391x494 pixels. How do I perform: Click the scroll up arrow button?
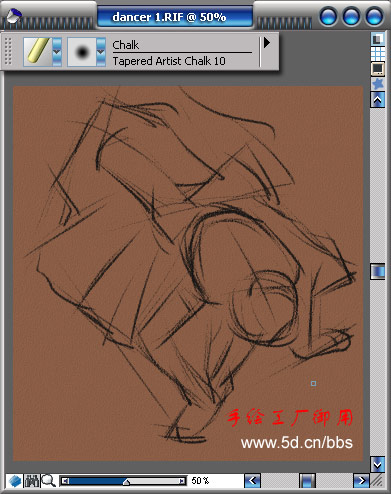coord(378,99)
